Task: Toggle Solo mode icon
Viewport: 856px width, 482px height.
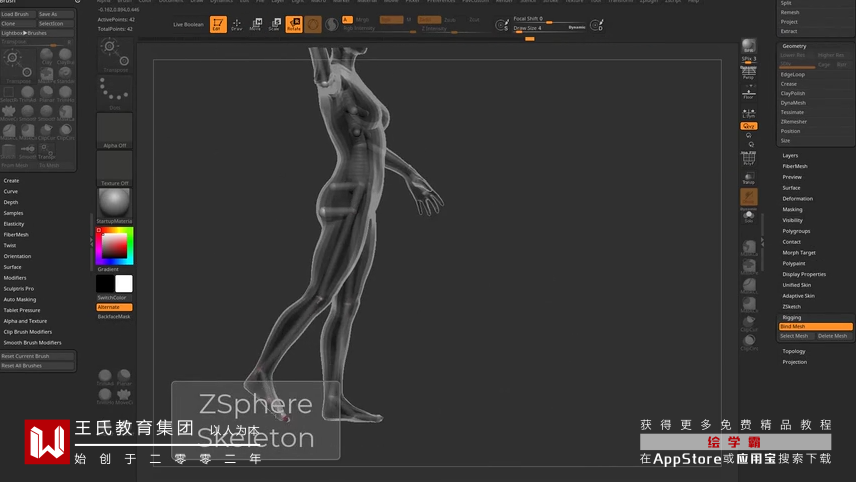Action: [x=748, y=216]
